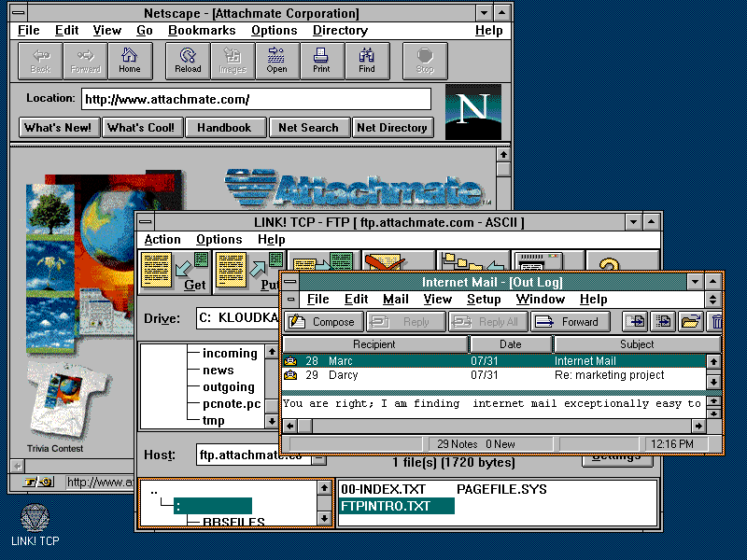
Task: Select the 00-INDEX.TXT file in FTP list
Action: [x=383, y=489]
